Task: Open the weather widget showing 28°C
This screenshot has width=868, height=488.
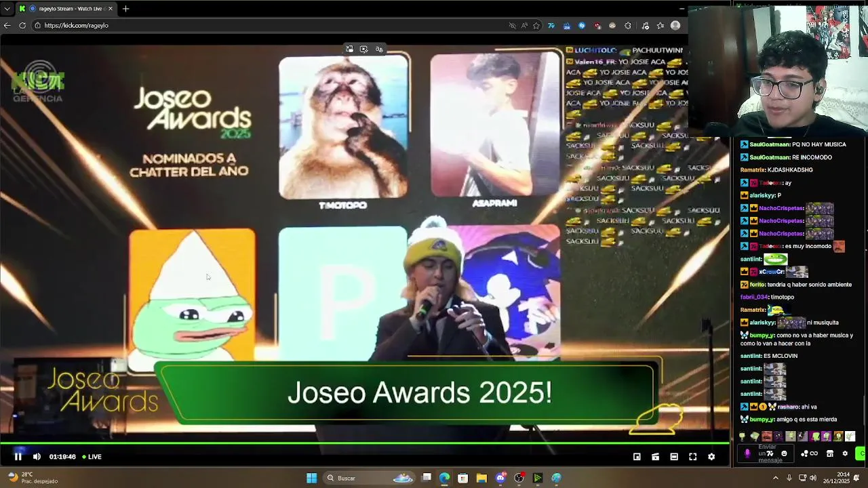Action: coord(31,478)
